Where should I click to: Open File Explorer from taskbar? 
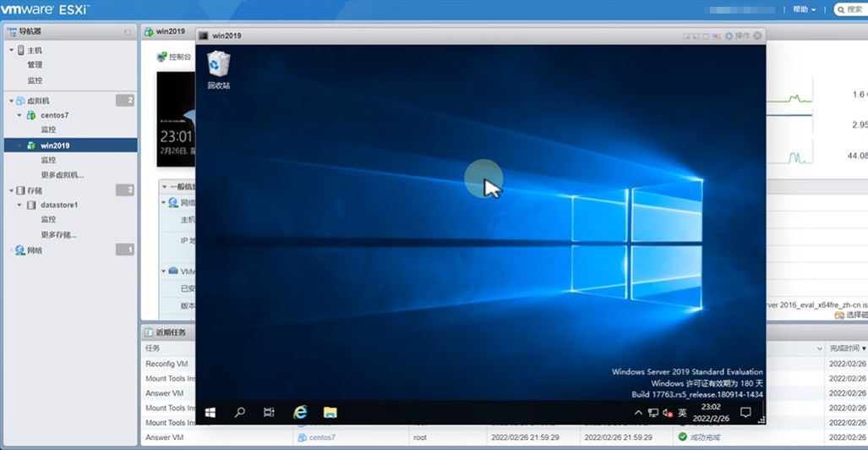330,413
